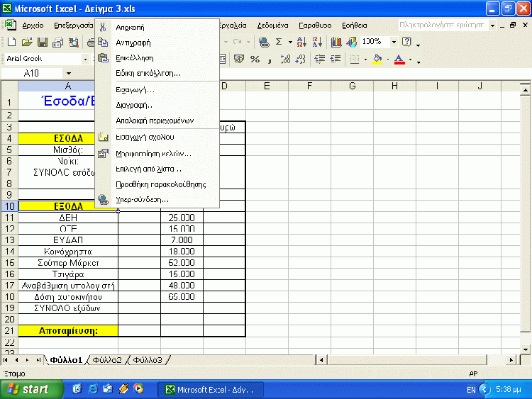Choose Μορφοποίηση κελιών entry

(157, 154)
